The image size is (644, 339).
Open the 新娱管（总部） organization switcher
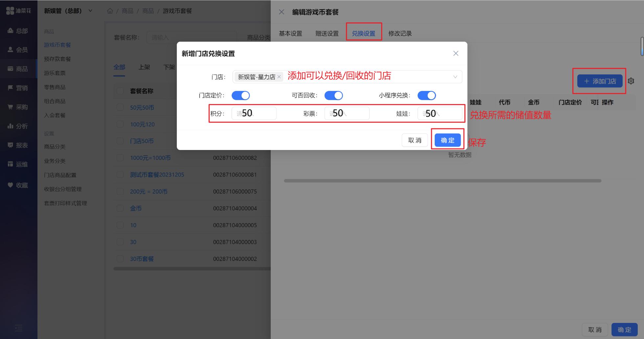(68, 11)
